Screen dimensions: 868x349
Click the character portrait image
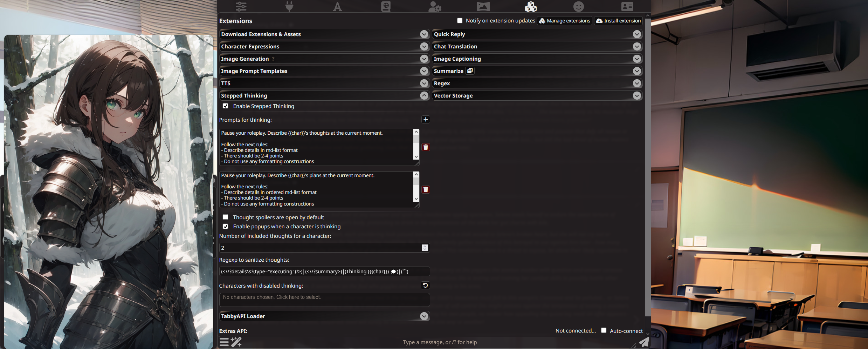tap(109, 192)
